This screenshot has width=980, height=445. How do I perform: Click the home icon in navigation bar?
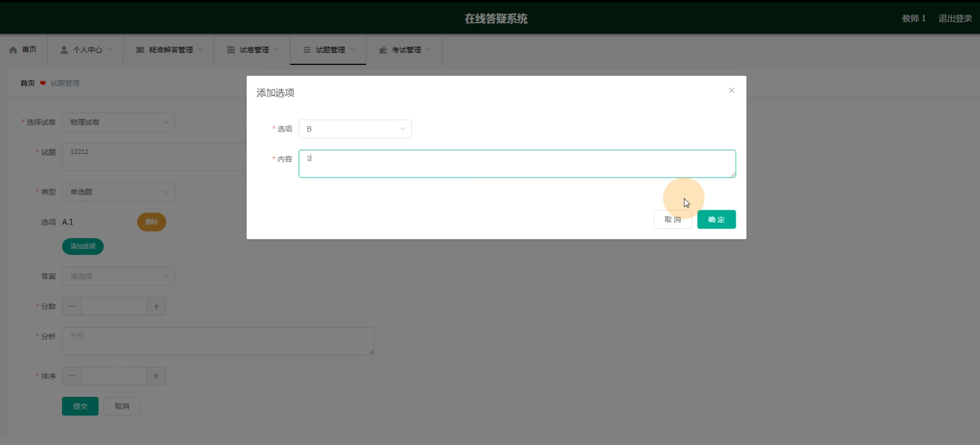[x=13, y=50]
